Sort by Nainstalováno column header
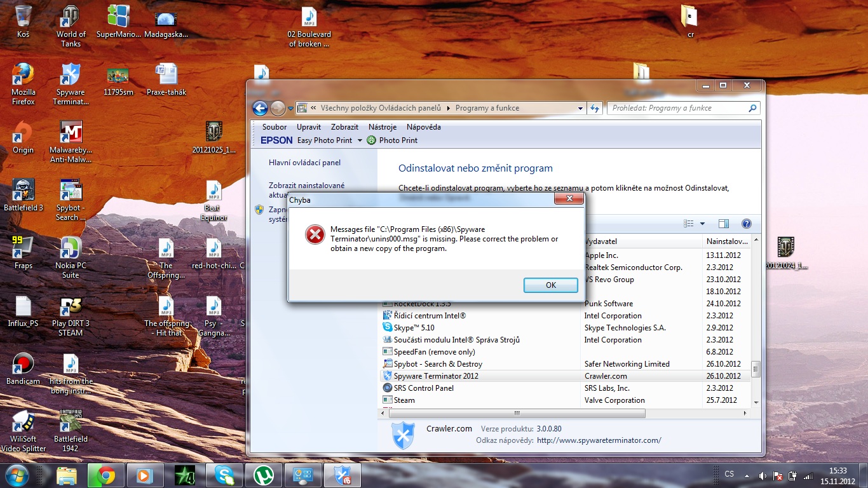Image resolution: width=868 pixels, height=488 pixels. click(727, 241)
